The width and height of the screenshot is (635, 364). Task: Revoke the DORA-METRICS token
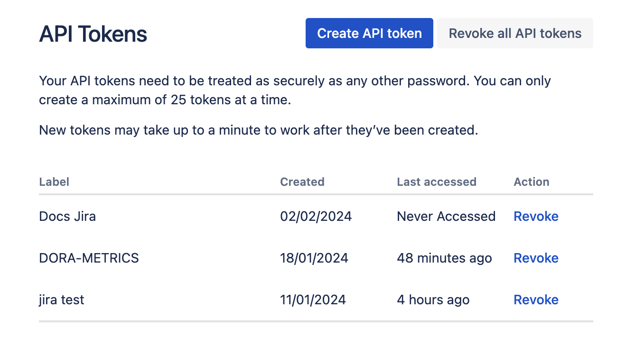(x=536, y=258)
